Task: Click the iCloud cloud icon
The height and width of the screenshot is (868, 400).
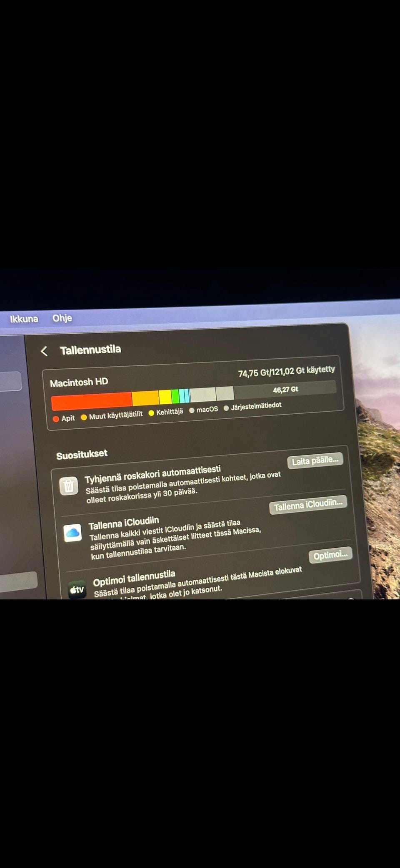Action: pyautogui.click(x=72, y=533)
